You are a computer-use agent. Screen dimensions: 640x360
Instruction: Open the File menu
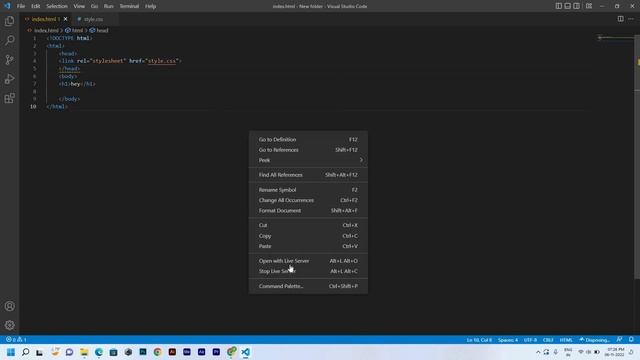[21, 6]
